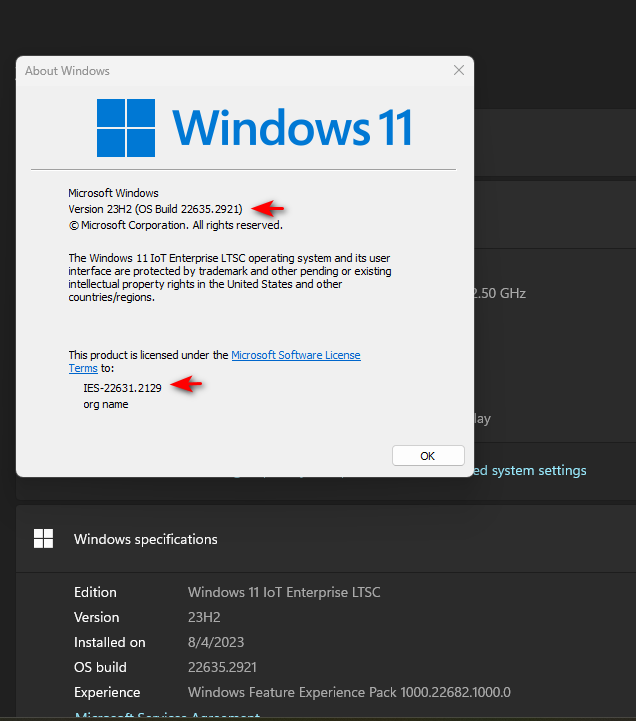Image resolution: width=636 pixels, height=721 pixels.
Task: Open advanced system settings link in Settings
Action: click(x=530, y=470)
